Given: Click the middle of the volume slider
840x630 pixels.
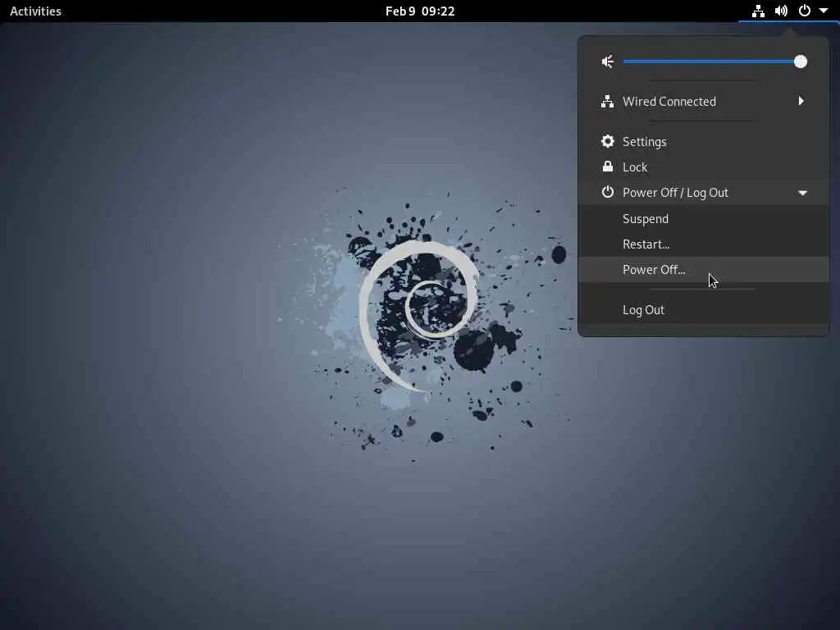Looking at the screenshot, I should 714,62.
